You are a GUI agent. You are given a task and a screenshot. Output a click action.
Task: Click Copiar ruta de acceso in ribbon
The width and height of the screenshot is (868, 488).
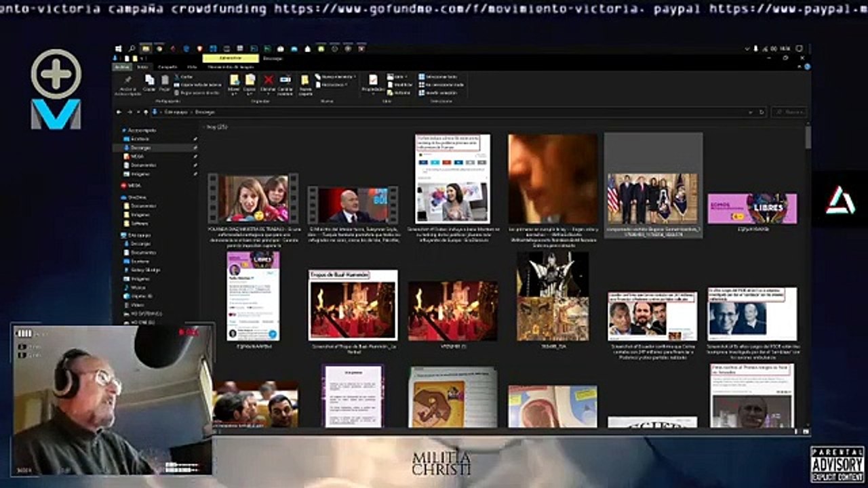[x=197, y=85]
